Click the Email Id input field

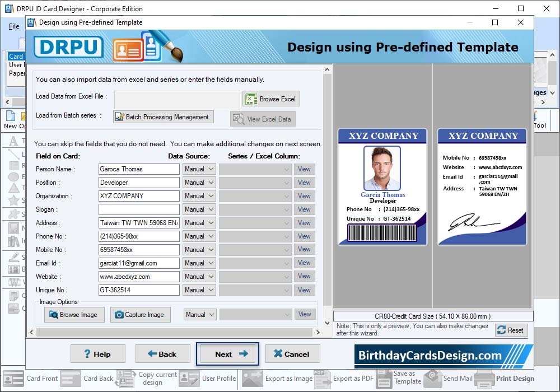tap(139, 263)
